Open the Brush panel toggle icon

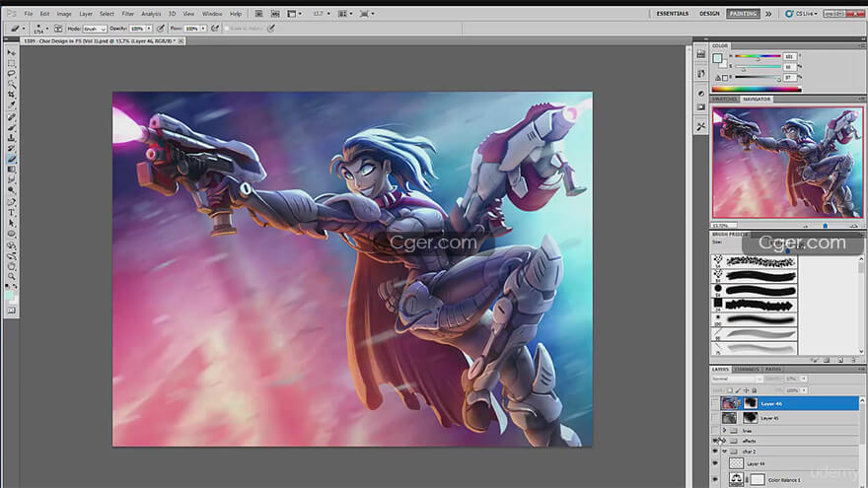point(58,29)
